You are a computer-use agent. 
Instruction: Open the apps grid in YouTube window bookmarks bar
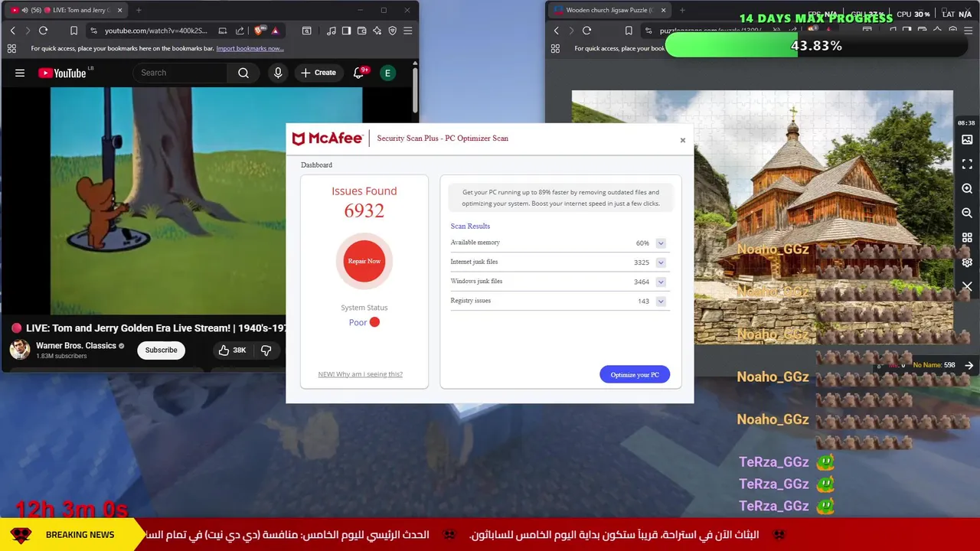click(11, 48)
